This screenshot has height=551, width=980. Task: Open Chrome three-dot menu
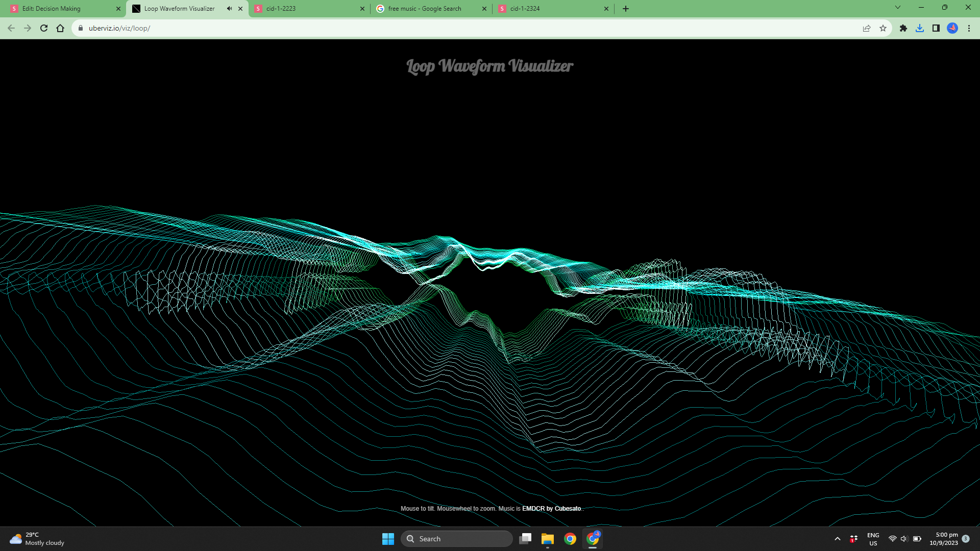969,28
